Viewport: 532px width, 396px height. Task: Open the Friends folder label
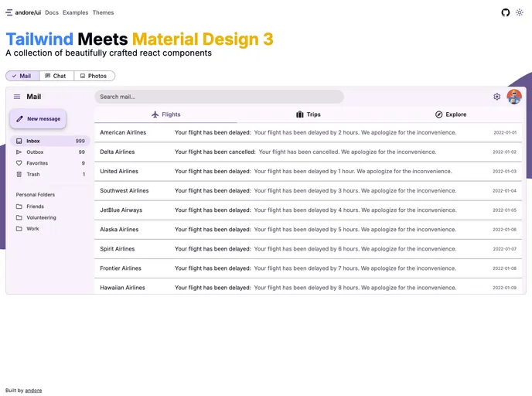(x=36, y=207)
